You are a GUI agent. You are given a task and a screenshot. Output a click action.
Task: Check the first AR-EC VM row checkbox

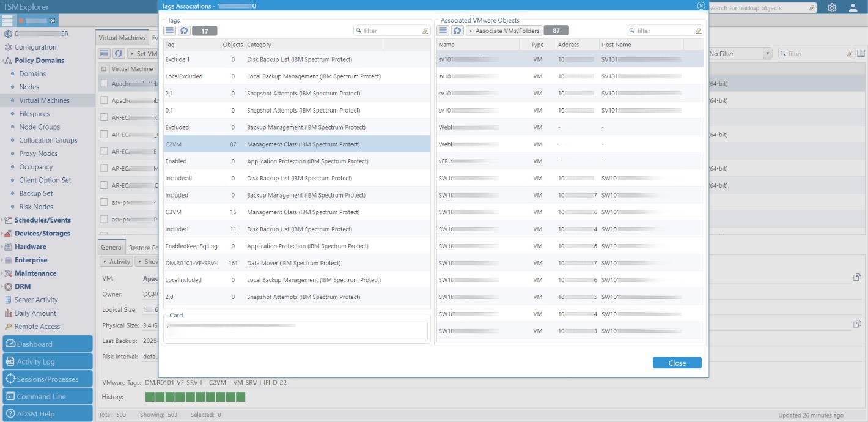[104, 117]
